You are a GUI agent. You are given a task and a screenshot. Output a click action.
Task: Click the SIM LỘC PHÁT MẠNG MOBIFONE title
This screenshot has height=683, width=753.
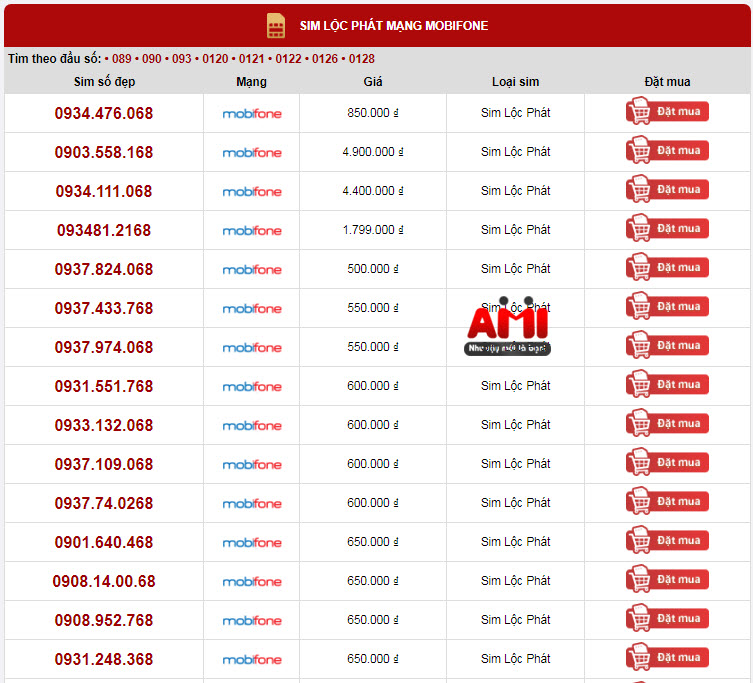pos(394,25)
